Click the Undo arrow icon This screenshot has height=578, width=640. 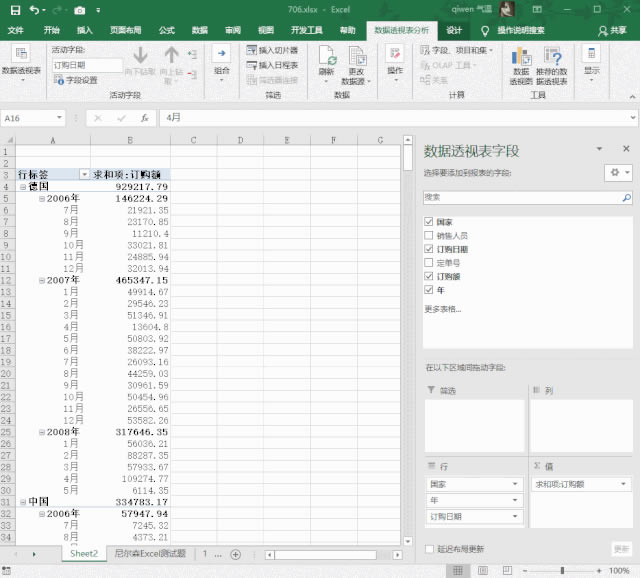point(34,10)
